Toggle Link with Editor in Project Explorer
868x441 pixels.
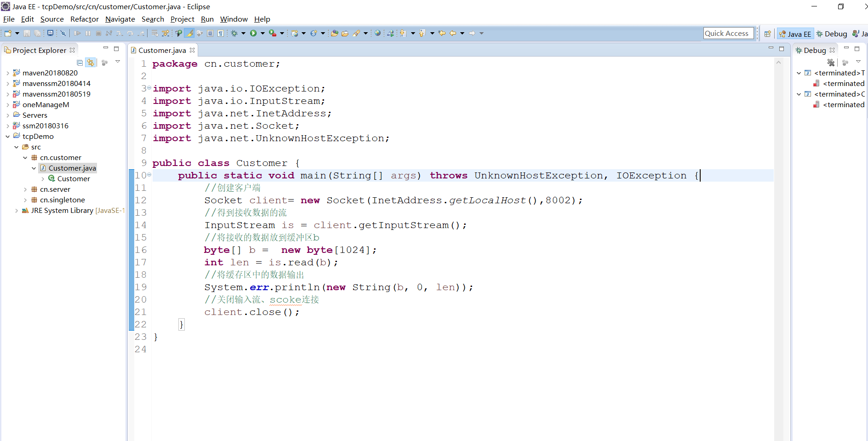91,63
